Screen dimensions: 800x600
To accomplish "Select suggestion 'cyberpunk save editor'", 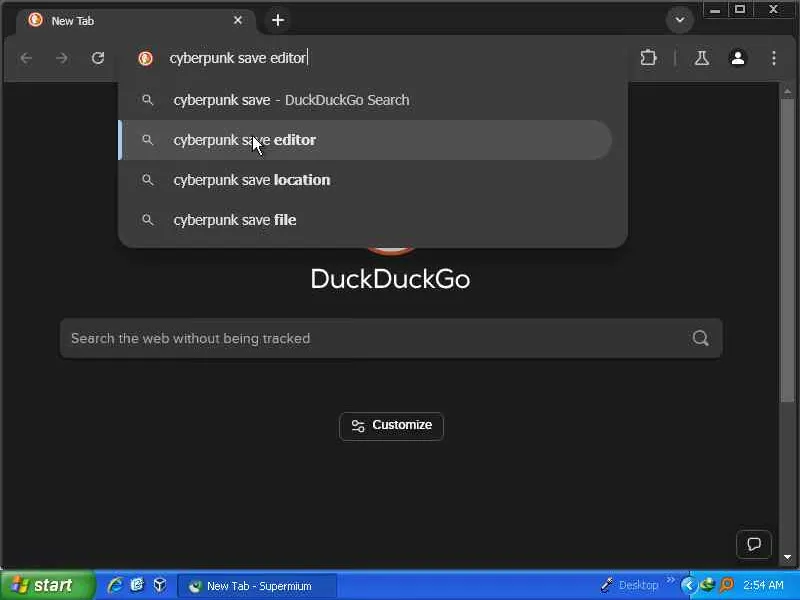I will [x=365, y=140].
